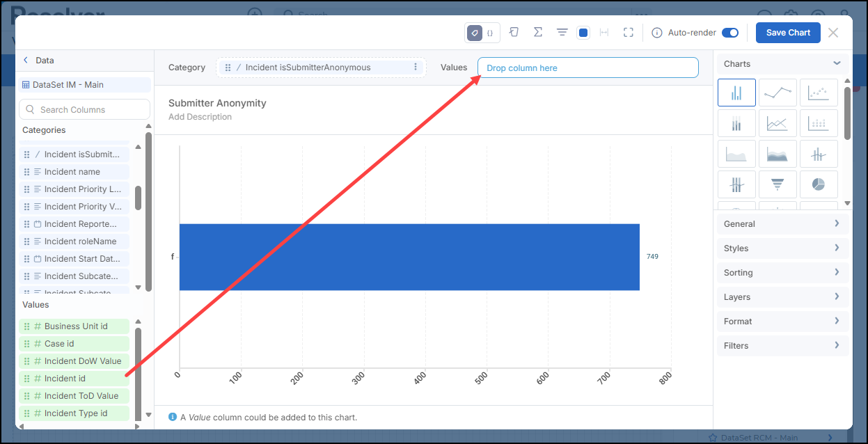Choose the scatter plot chart type
Image resolution: width=868 pixels, height=444 pixels.
(819, 93)
